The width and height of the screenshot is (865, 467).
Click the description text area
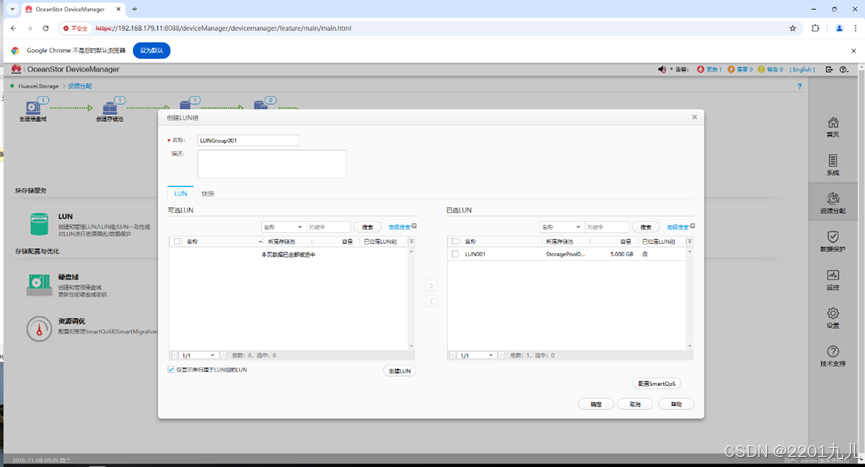(272, 164)
